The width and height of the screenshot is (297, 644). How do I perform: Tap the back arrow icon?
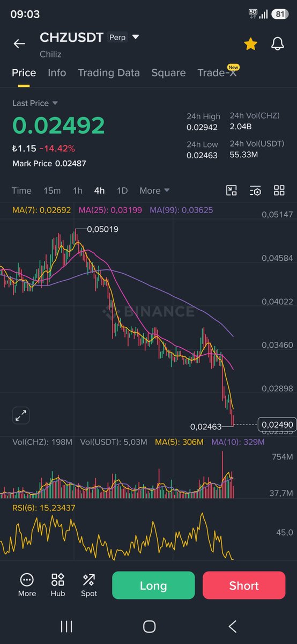pyautogui.click(x=19, y=44)
